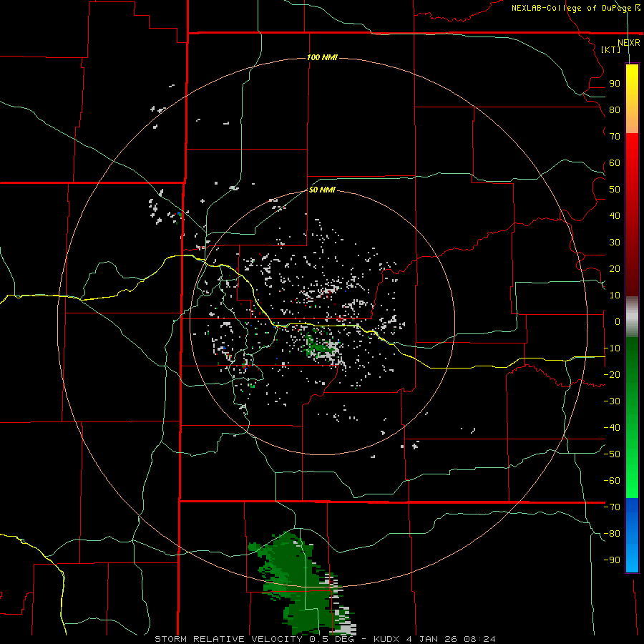The height and width of the screenshot is (644, 644).
Task: Click the -30 scale value
Action: click(612, 401)
